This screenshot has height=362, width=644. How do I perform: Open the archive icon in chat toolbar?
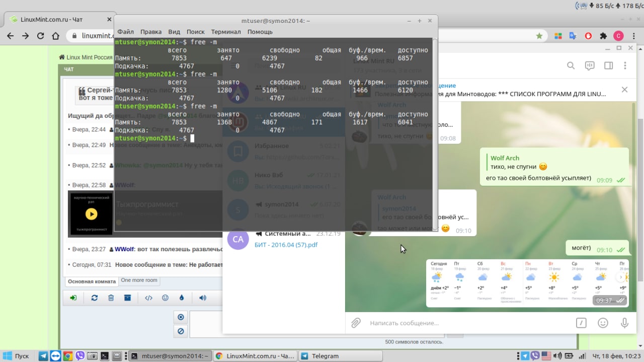[128, 298]
